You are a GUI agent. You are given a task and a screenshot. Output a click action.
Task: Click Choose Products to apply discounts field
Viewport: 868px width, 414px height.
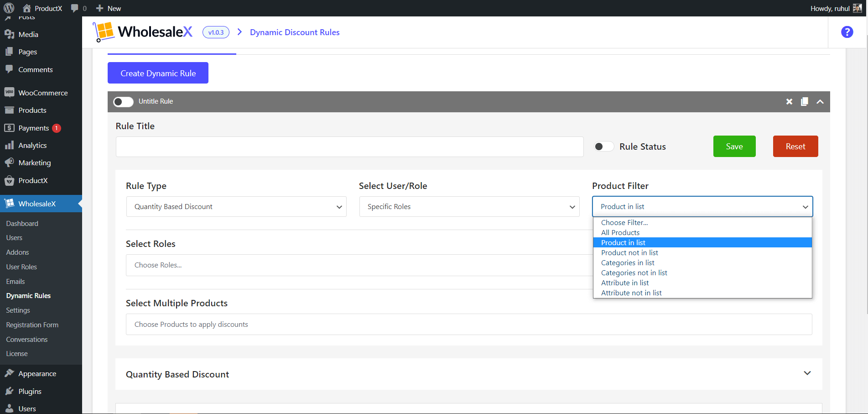click(x=469, y=324)
